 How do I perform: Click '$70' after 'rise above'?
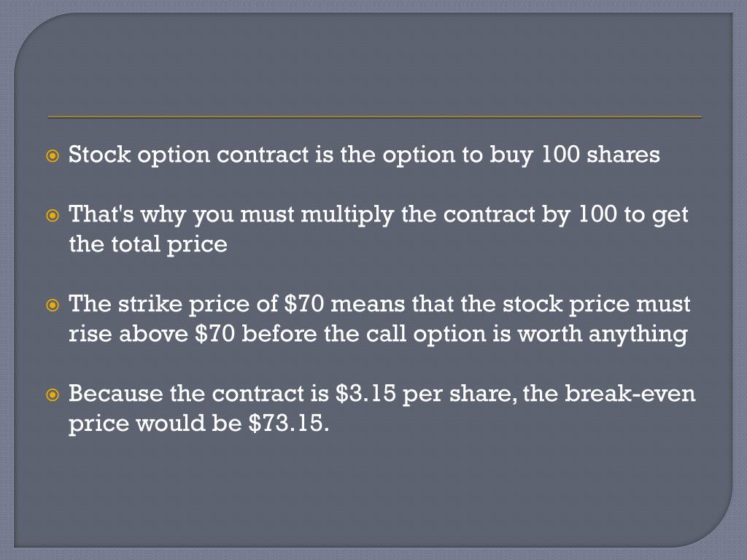click(215, 333)
